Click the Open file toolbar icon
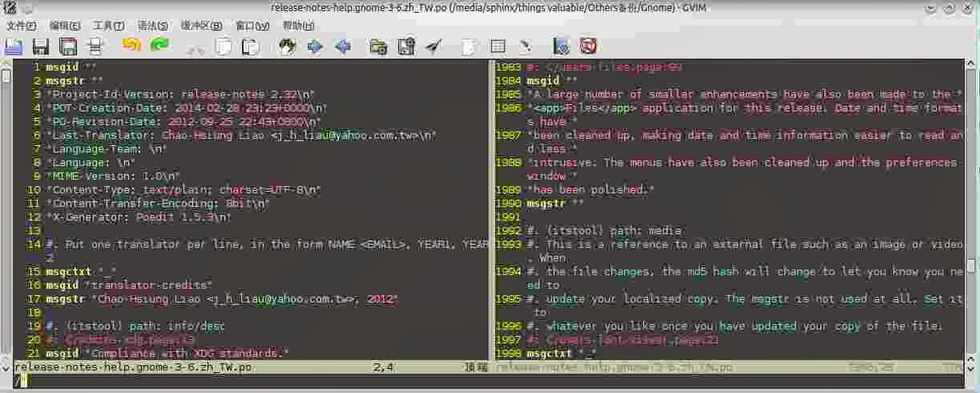Viewport: 980px width, 393px height. pyautogui.click(x=14, y=47)
